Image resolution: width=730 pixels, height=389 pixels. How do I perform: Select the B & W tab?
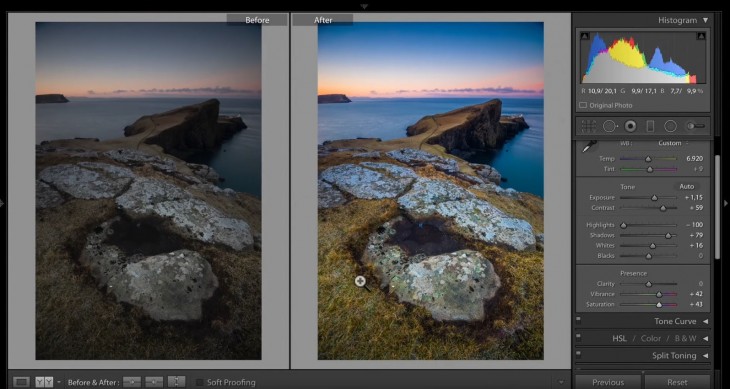(x=686, y=339)
